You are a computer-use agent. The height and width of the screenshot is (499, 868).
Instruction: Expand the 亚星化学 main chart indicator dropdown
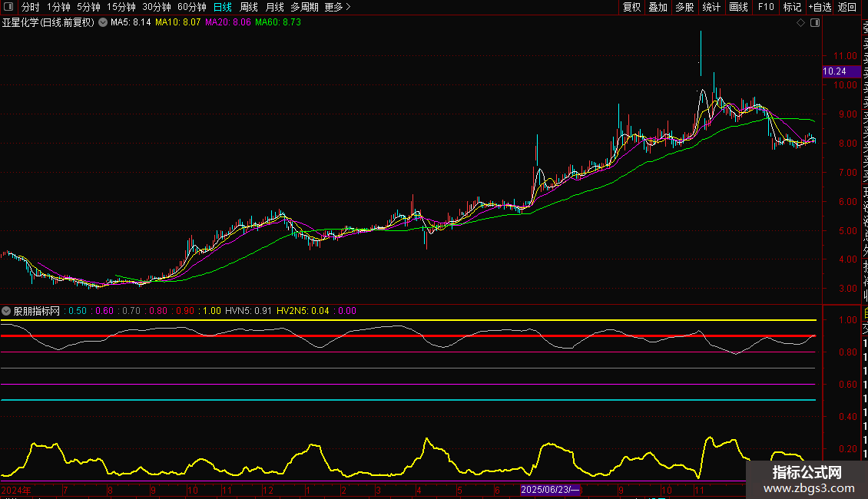[x=102, y=23]
